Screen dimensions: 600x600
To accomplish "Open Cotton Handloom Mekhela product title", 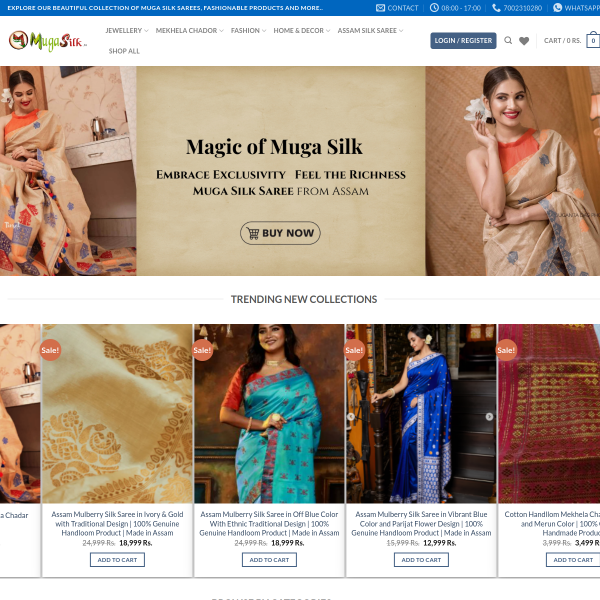I will [552, 523].
